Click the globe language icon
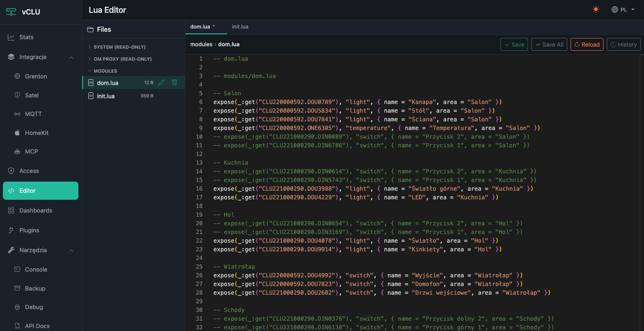 615,9
